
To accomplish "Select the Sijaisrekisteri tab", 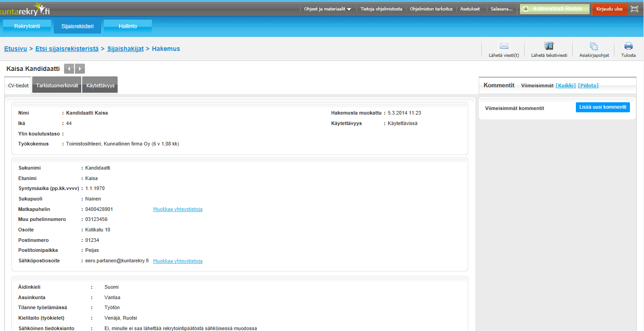I will coord(77,26).
